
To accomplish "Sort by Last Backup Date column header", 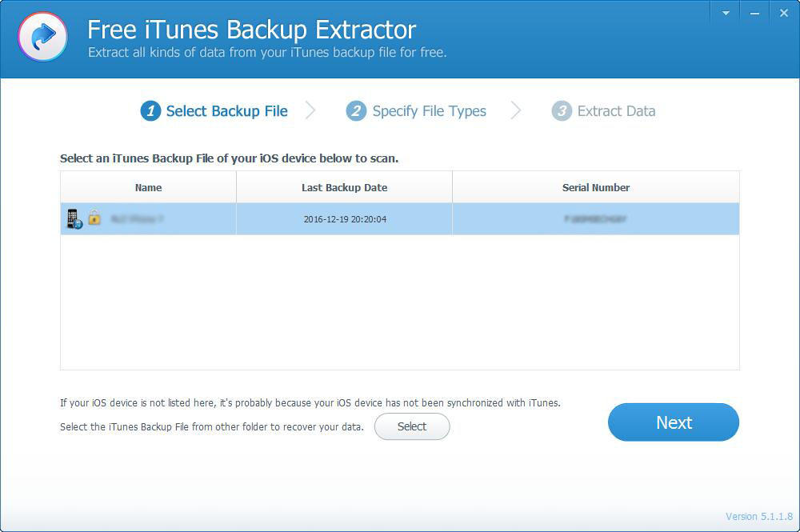I will 344,187.
